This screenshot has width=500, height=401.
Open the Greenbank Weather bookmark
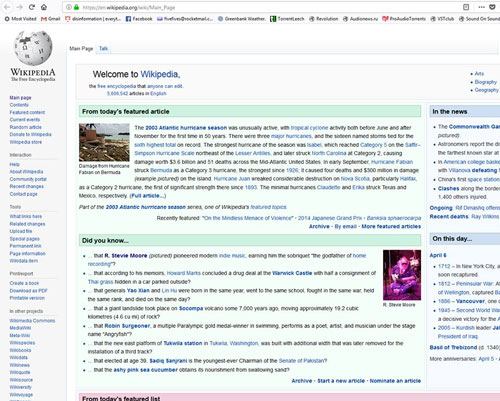[242, 19]
